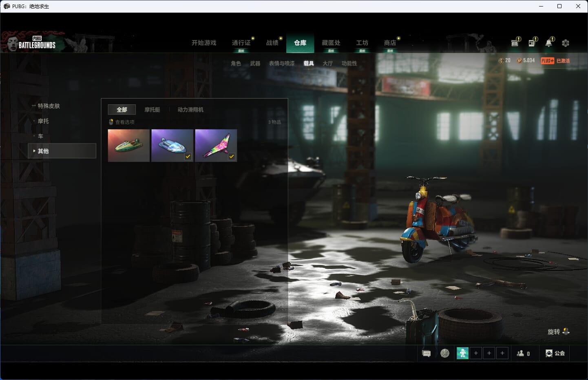
Task: Switch to the 表情与喷漆 sub-tab
Action: coord(282,64)
